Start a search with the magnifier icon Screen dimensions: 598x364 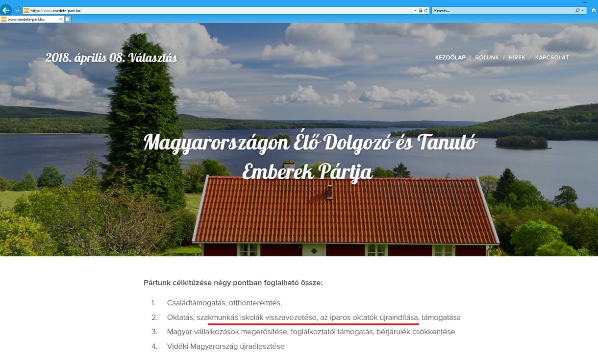pyautogui.click(x=577, y=10)
